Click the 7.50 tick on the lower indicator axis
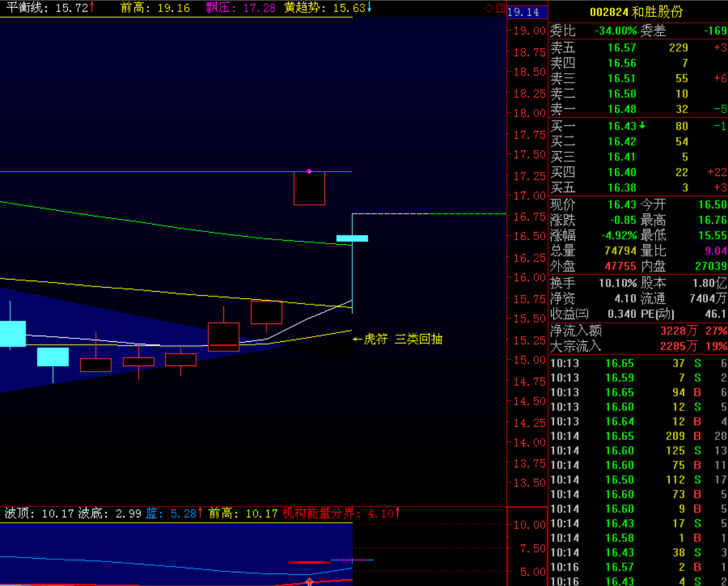The height and width of the screenshot is (586, 728). coord(533,549)
